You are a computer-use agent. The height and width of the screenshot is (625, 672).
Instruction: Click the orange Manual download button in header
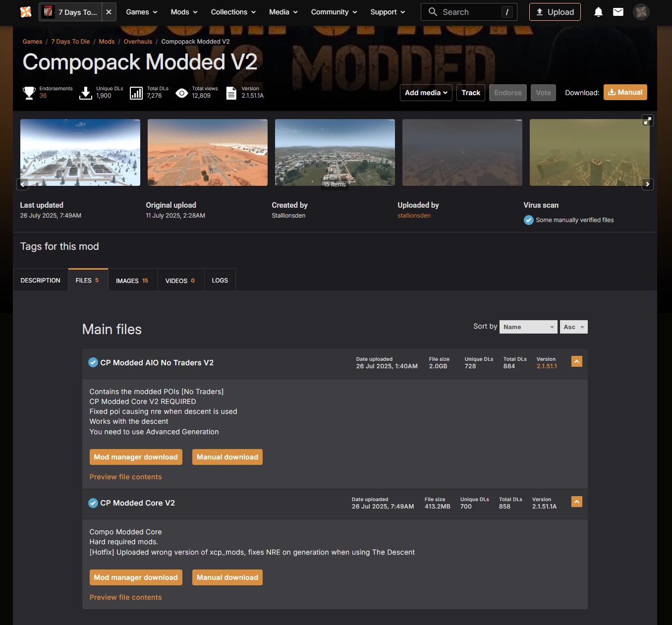(625, 92)
